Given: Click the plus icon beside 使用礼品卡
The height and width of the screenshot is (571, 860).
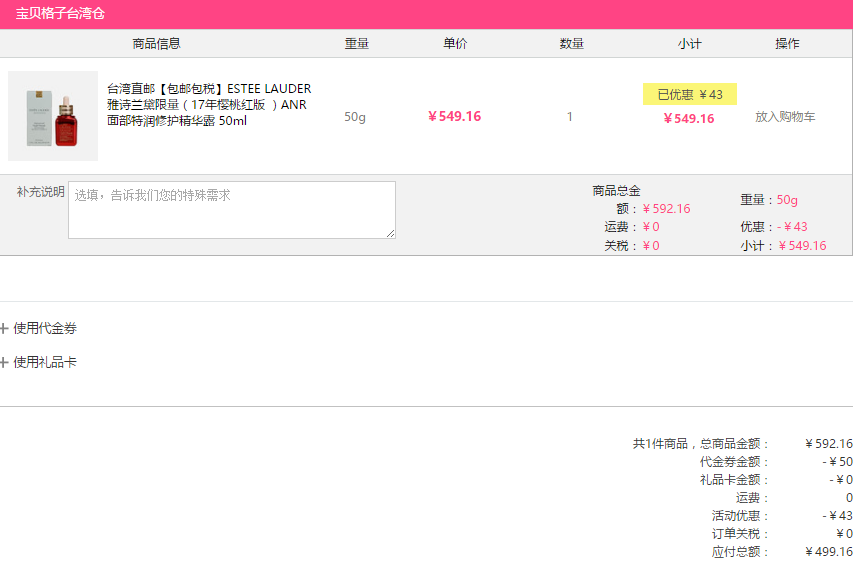Looking at the screenshot, I should 4,363.
